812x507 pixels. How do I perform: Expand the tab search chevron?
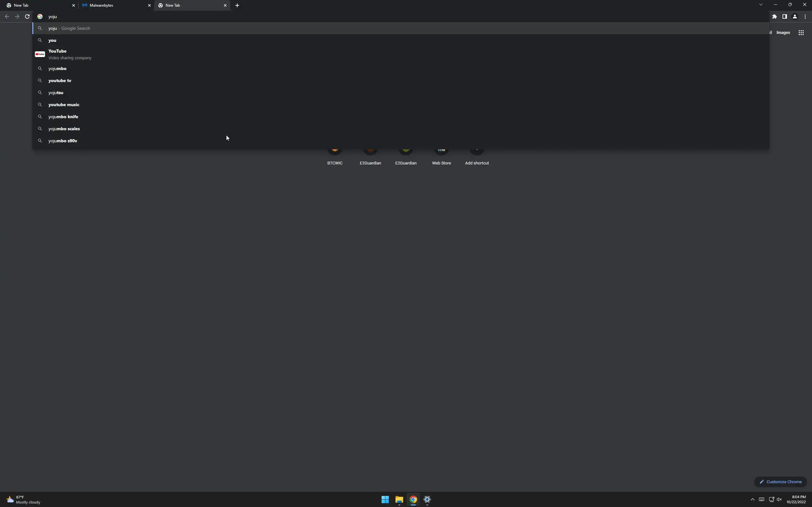[x=761, y=5]
